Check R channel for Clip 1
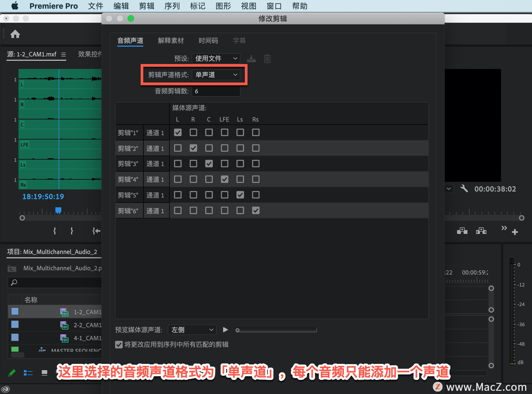 click(193, 132)
